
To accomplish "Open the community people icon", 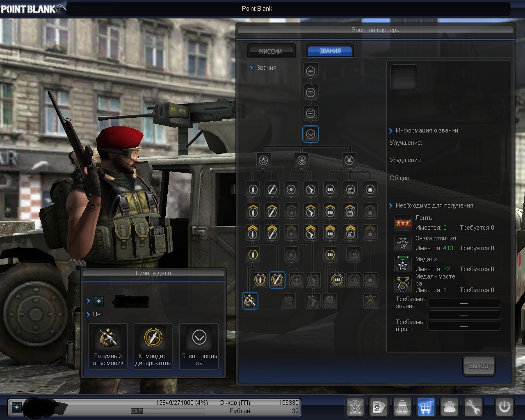I will 450,406.
